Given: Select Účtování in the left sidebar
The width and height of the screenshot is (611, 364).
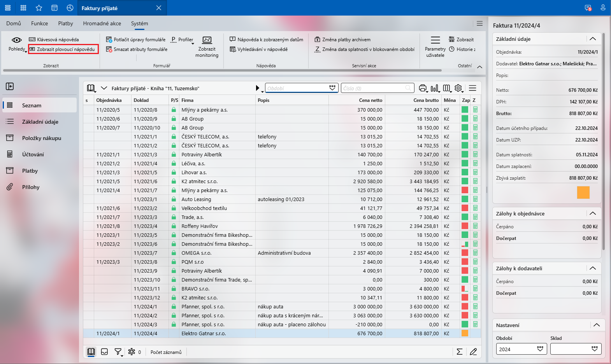Looking at the screenshot, I should coord(40,154).
